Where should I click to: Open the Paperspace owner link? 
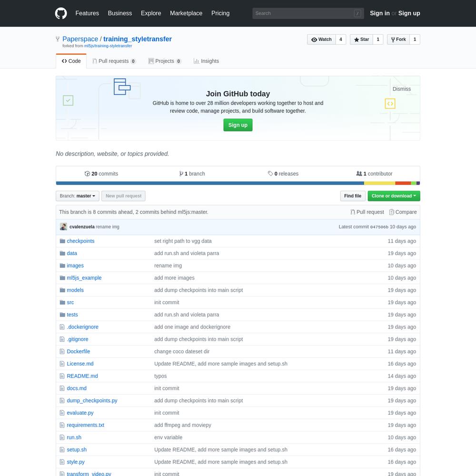tap(80, 39)
